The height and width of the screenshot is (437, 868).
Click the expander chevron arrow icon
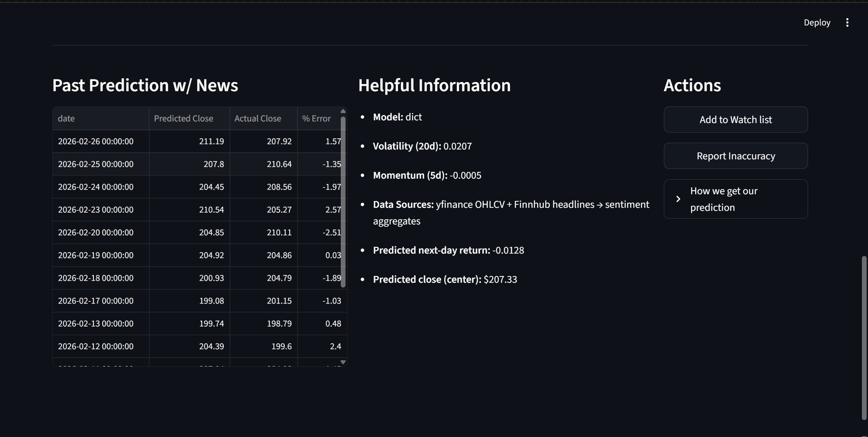(678, 199)
